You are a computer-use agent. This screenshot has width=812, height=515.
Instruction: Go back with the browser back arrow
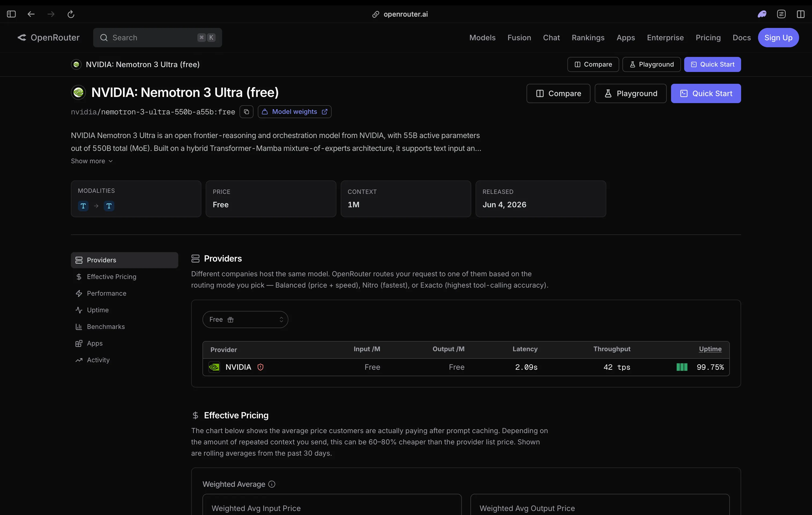(x=31, y=14)
